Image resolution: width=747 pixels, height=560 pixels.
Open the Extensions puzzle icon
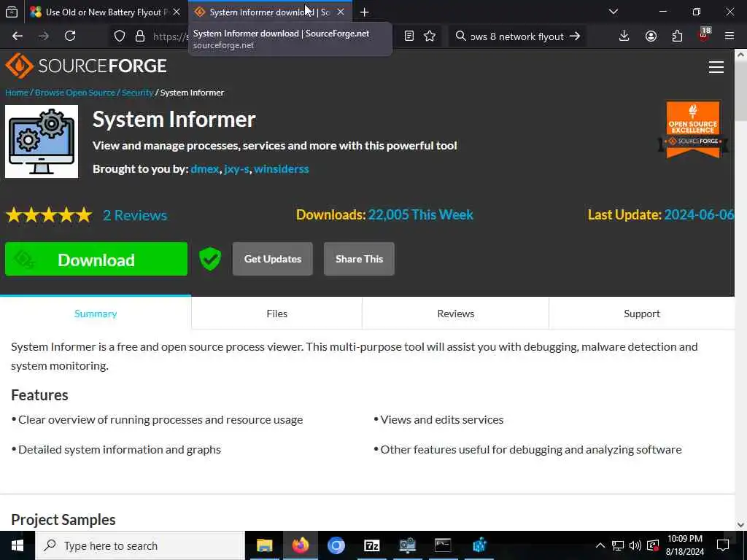tap(677, 36)
